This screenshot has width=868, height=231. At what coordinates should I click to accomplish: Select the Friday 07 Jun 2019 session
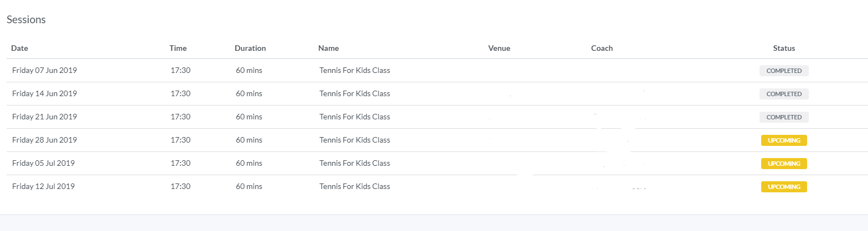point(44,71)
